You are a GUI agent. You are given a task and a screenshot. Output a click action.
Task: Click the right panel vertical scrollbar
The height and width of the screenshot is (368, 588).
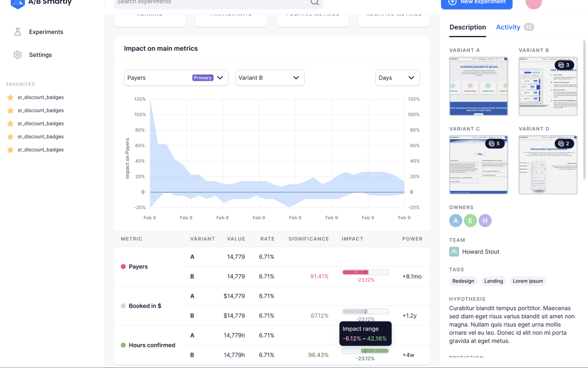click(584, 110)
